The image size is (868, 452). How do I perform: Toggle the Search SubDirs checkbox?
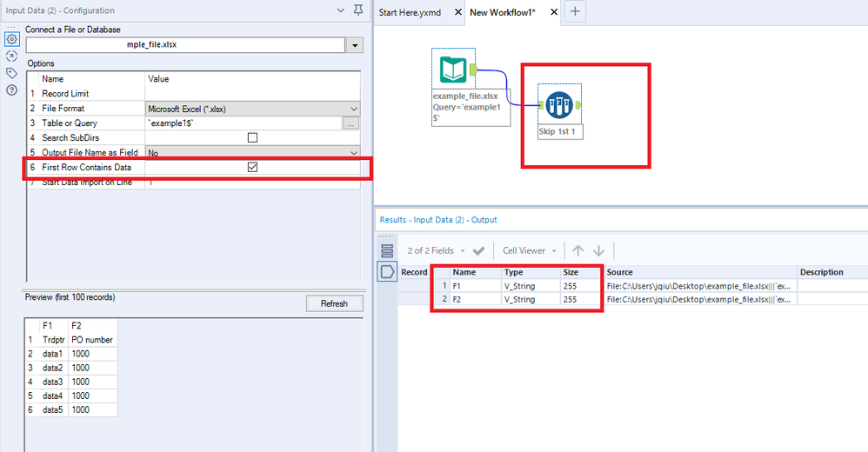pyautogui.click(x=252, y=137)
